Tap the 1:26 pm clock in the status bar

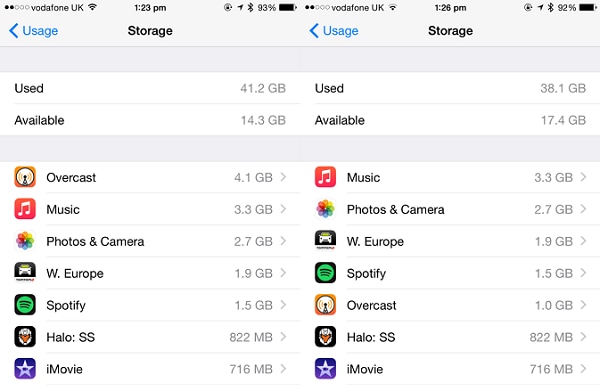(450, 8)
